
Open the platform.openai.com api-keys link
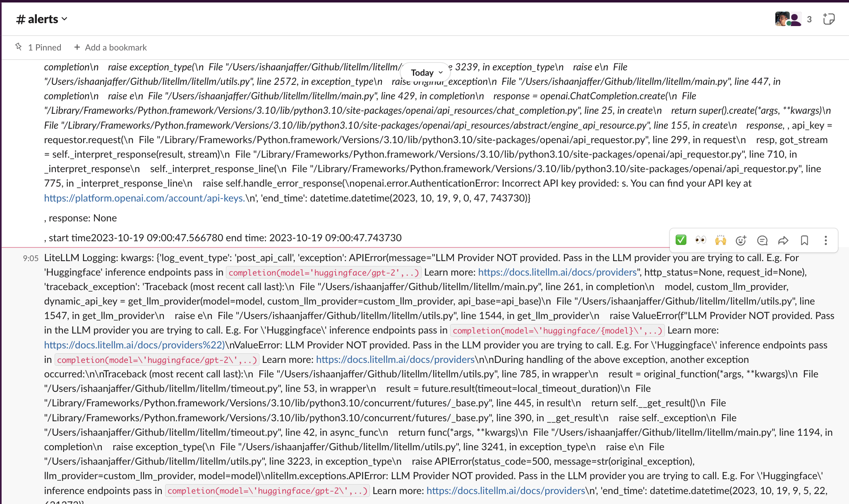[144, 198]
